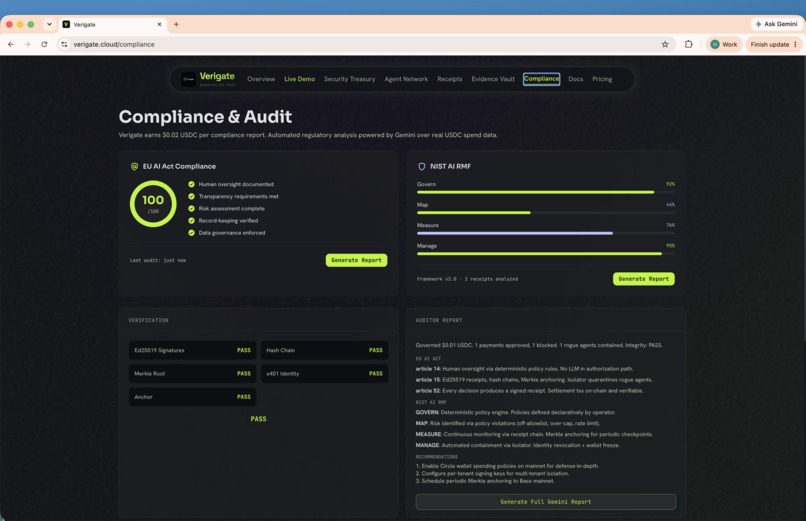806x521 pixels.
Task: Open a new browser tab
Action: (x=176, y=24)
